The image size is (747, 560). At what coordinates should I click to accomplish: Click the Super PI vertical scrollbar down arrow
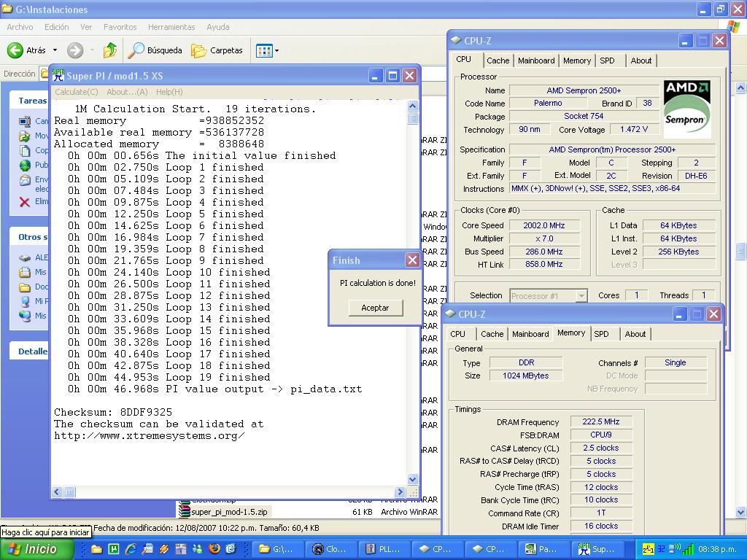point(413,480)
